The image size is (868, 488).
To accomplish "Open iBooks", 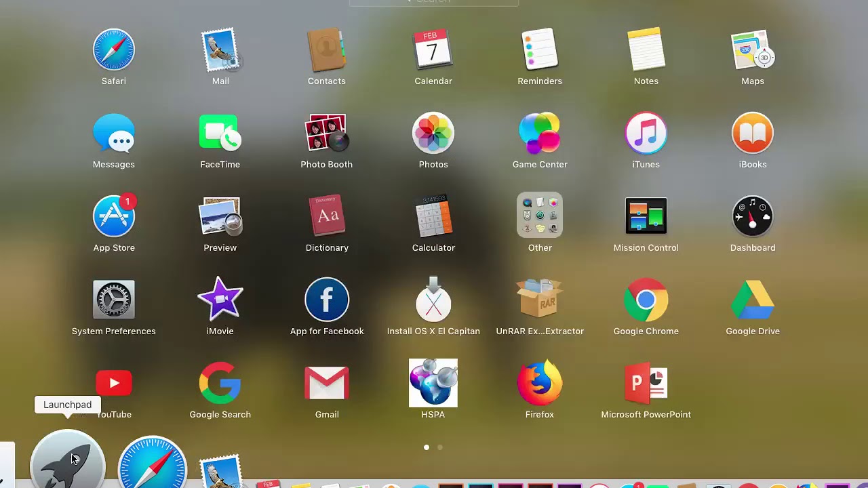I will pyautogui.click(x=753, y=134).
